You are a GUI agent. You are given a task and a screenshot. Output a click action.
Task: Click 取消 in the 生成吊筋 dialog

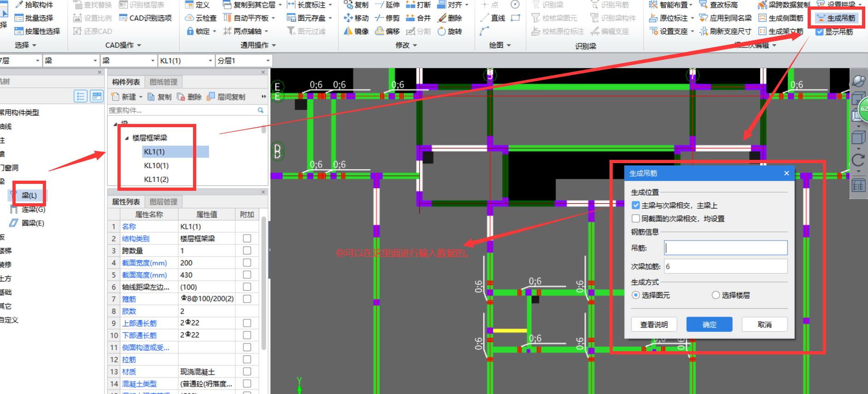(764, 324)
